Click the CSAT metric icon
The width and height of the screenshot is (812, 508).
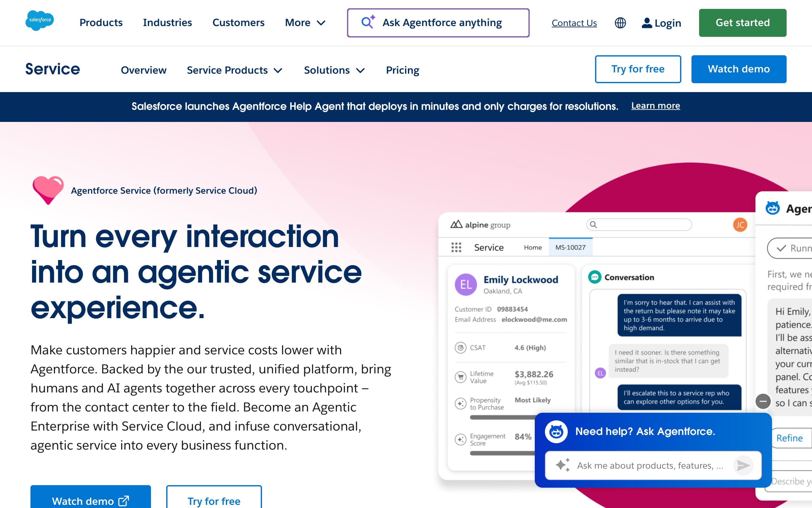tap(460, 347)
